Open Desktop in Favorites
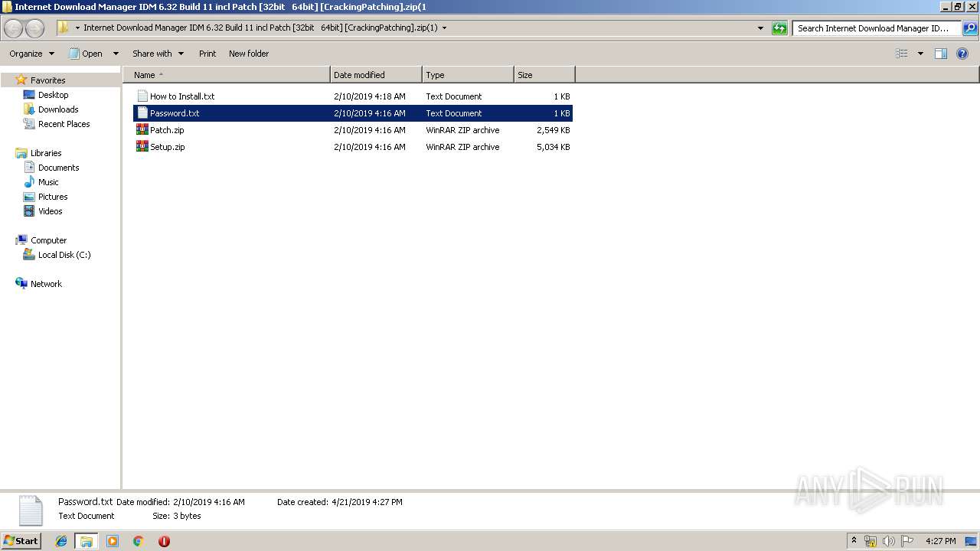 (53, 95)
